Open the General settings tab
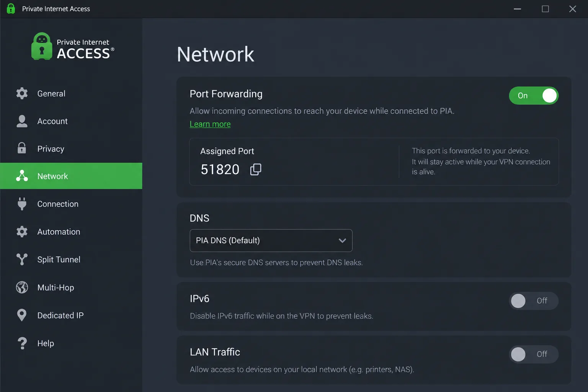 [51, 93]
